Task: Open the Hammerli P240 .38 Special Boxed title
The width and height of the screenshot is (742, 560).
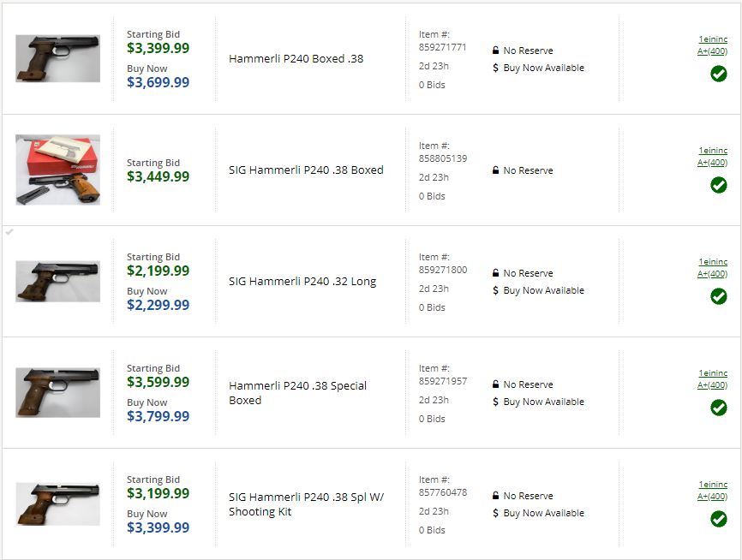Action: click(297, 392)
